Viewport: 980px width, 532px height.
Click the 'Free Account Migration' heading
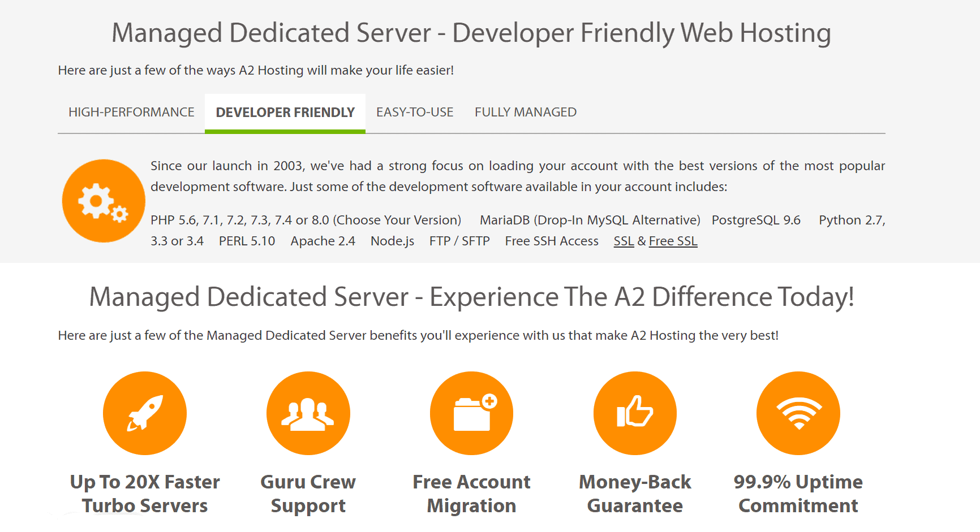click(x=471, y=494)
